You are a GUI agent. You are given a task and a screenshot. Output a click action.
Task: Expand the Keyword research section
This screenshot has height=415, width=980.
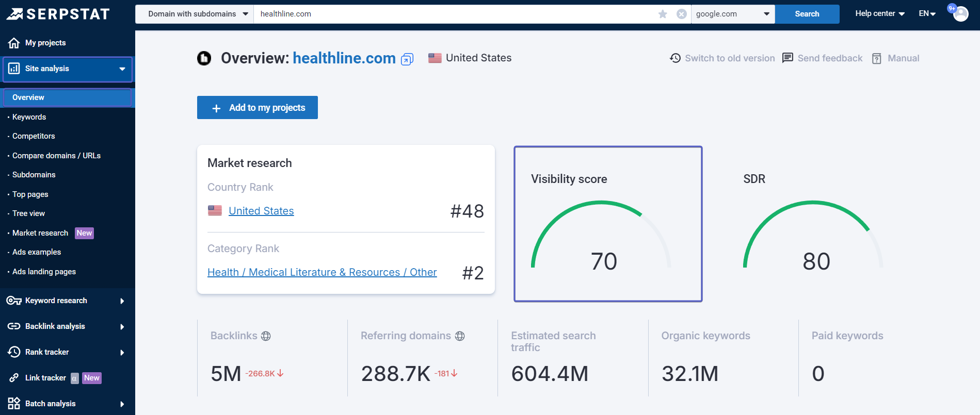click(x=67, y=301)
